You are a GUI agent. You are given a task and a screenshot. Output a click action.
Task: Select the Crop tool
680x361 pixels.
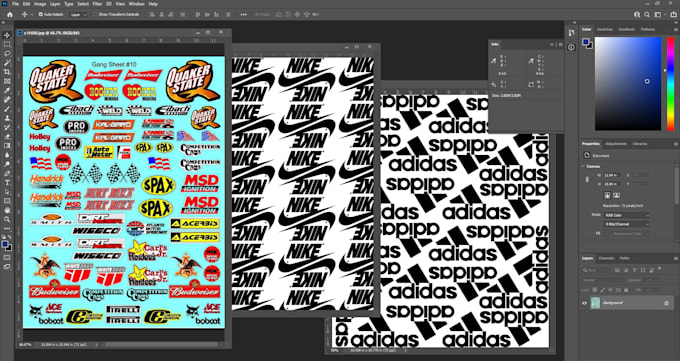(7, 72)
